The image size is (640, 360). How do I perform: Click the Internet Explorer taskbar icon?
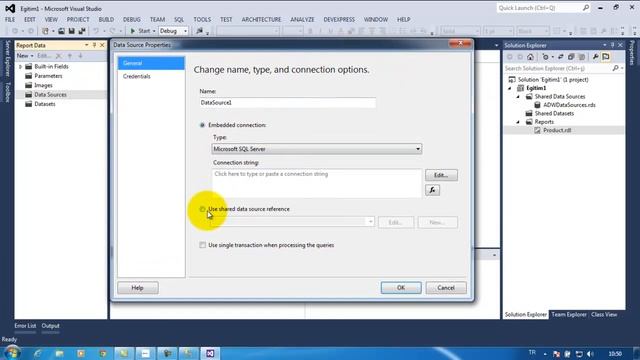click(x=38, y=353)
